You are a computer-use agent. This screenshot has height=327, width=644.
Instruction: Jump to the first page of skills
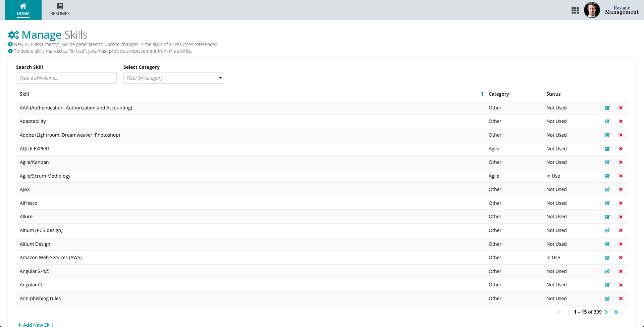point(559,312)
